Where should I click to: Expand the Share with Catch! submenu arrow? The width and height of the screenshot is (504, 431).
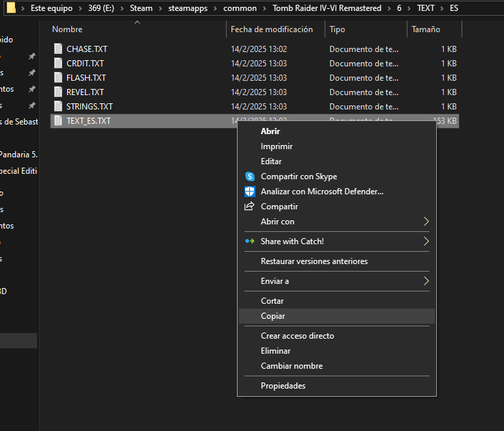(x=426, y=241)
